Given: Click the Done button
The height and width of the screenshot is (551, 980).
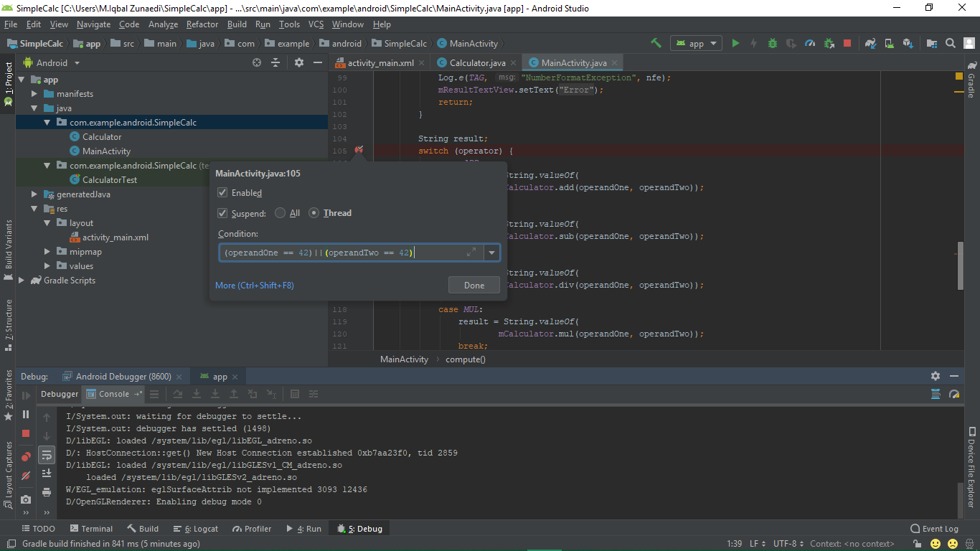Looking at the screenshot, I should pyautogui.click(x=474, y=285).
